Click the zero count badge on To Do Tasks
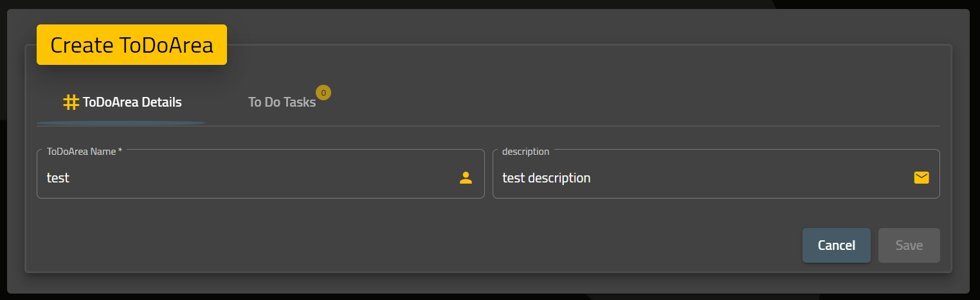 [x=323, y=93]
